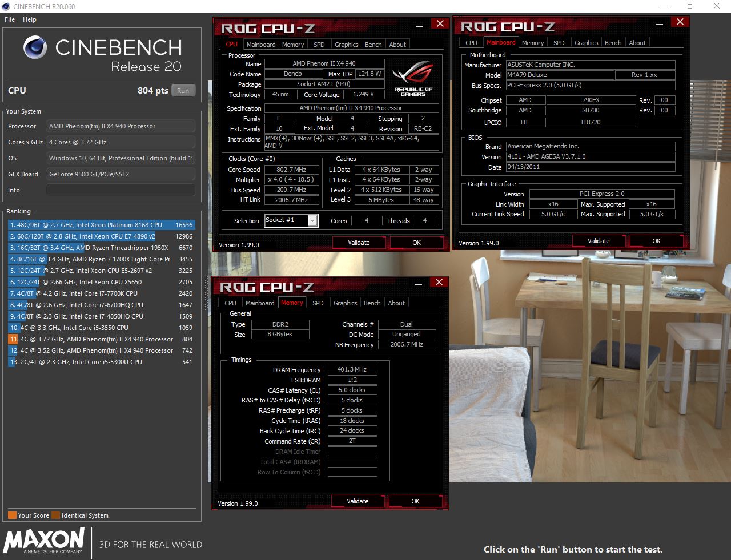The image size is (731, 560).
Task: Select Mainboard tab in the Memory window
Action: (260, 303)
